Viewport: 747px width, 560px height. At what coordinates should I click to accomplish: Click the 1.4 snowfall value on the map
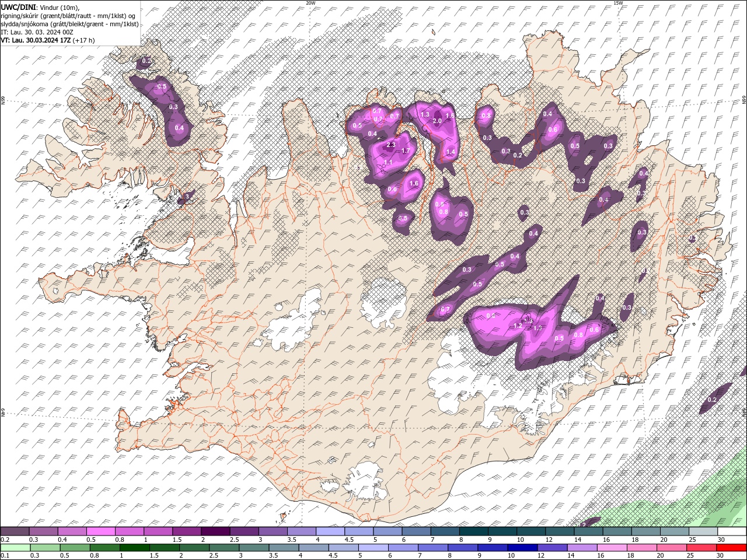451,152
